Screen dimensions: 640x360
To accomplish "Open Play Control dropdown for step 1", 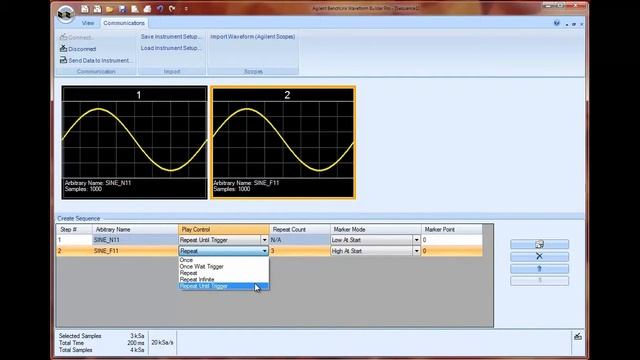I will coord(264,240).
